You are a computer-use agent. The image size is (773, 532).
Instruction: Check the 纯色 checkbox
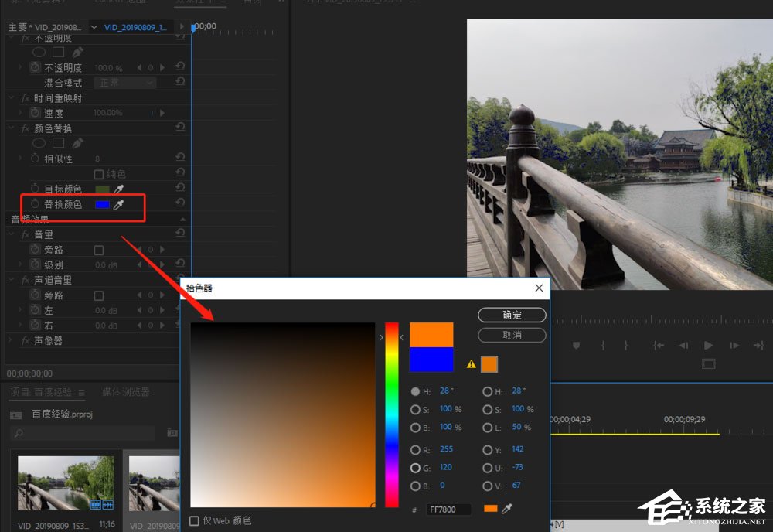(x=99, y=174)
